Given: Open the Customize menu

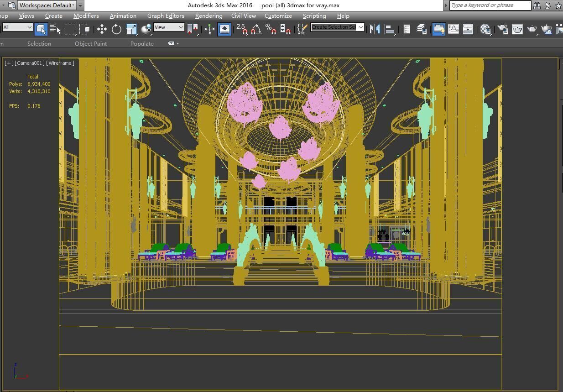Looking at the screenshot, I should (x=278, y=16).
